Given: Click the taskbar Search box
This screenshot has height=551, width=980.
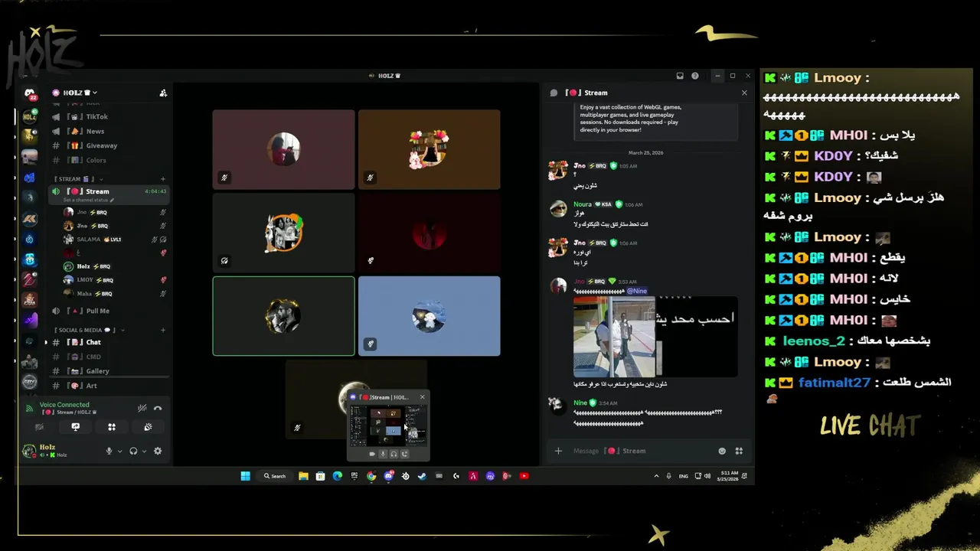Looking at the screenshot, I should [x=275, y=476].
